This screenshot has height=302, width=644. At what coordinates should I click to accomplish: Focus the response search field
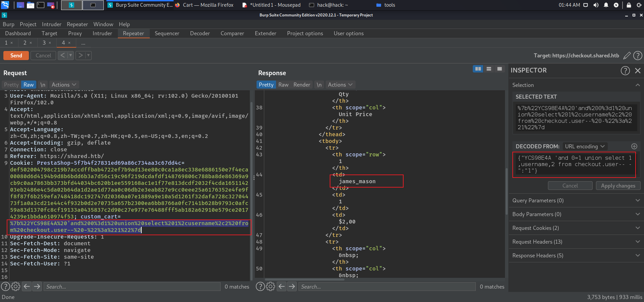click(387, 287)
